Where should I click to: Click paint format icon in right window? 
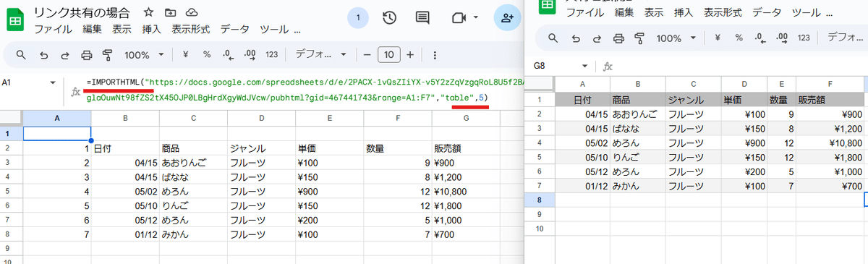tap(639, 38)
